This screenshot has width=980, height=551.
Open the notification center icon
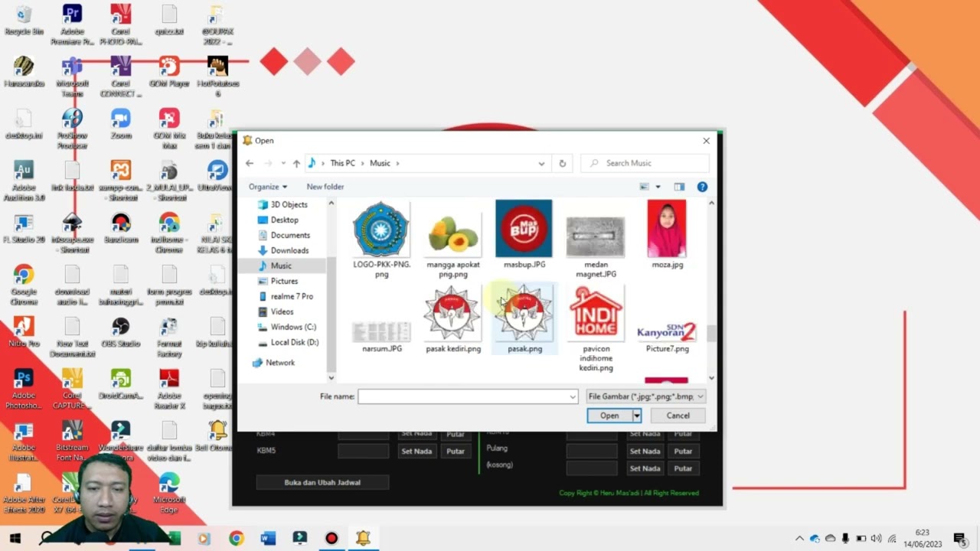pyautogui.click(x=959, y=539)
